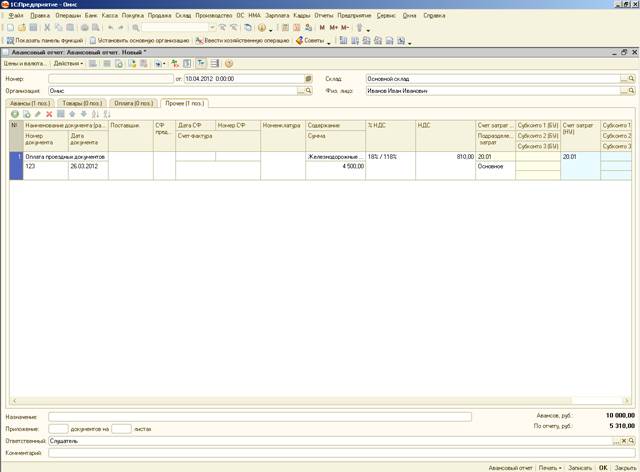Switch to the Товары (0 поз.) tab
Image resolution: width=640 pixels, height=472 pixels.
81,102
